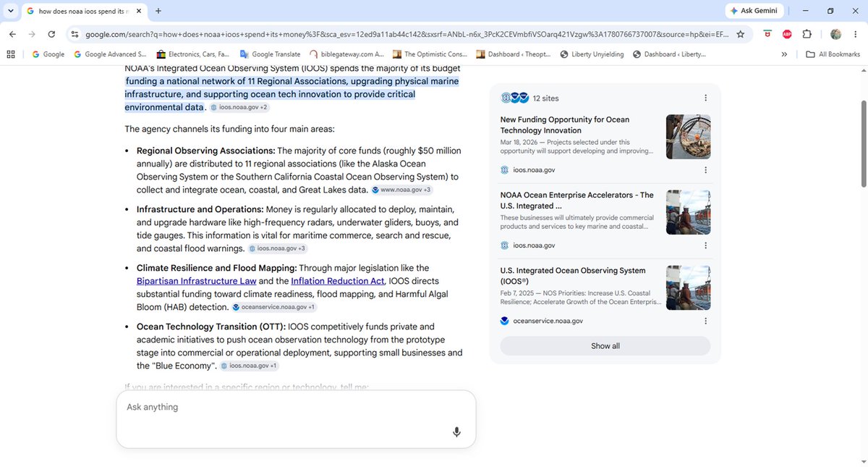This screenshot has height=467, width=868.
Task: Open the Dashboard Liberty bookmark
Action: point(669,54)
